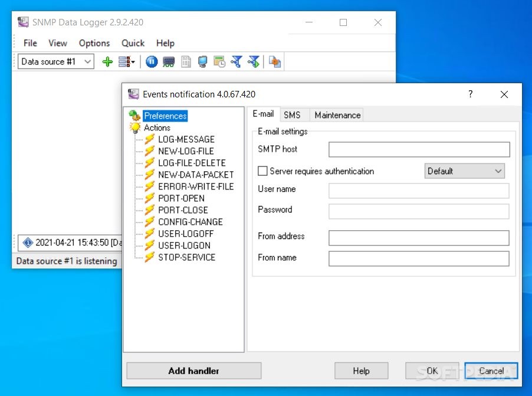Open the Data source #1 dropdown
Image resolution: width=532 pixels, height=396 pixels.
(x=56, y=62)
